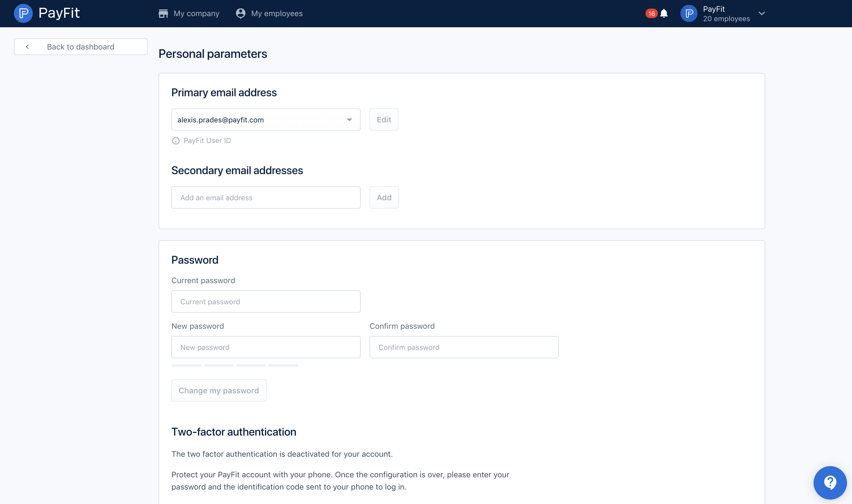
Task: Click the notifications bell icon
Action: coord(664,13)
